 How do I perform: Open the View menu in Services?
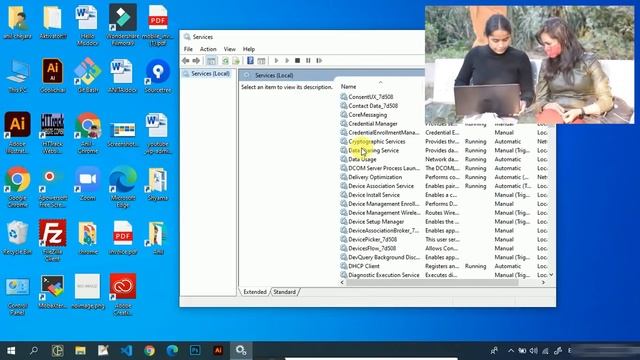229,49
